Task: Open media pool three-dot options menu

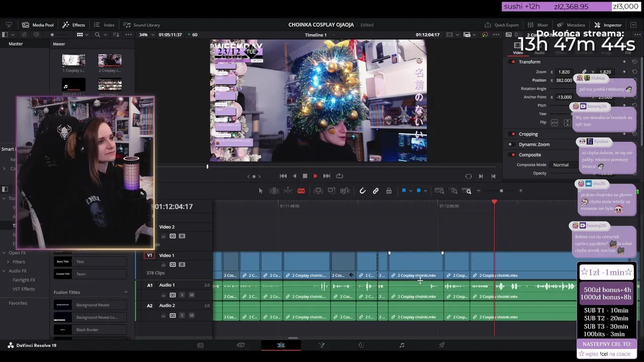Action: pos(128,35)
